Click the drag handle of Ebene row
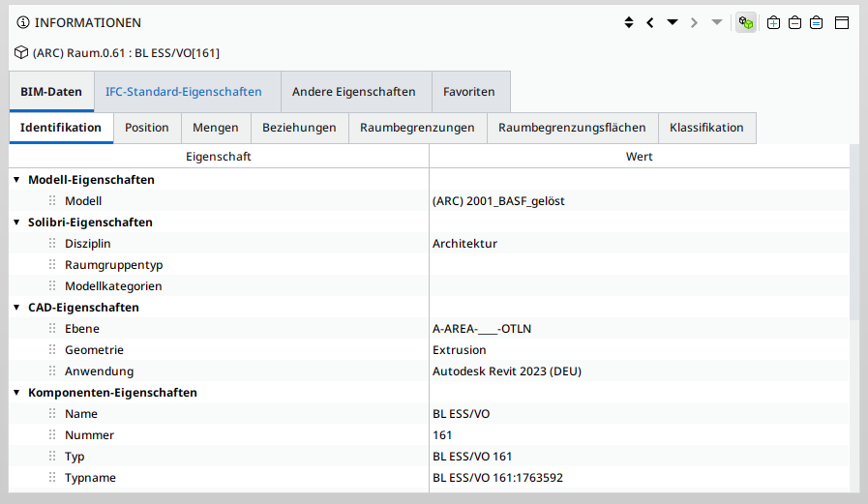Viewport: 868px width, 504px height. pos(52,328)
